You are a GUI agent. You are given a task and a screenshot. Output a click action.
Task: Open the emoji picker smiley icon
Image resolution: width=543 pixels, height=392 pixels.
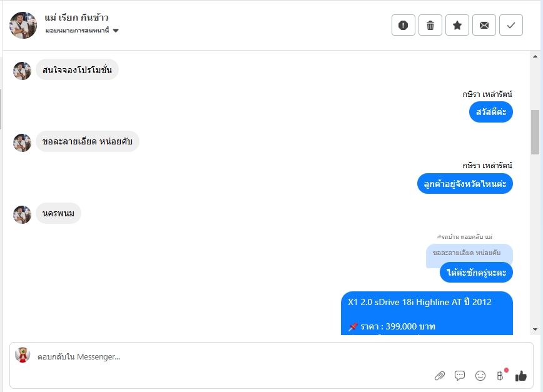480,376
